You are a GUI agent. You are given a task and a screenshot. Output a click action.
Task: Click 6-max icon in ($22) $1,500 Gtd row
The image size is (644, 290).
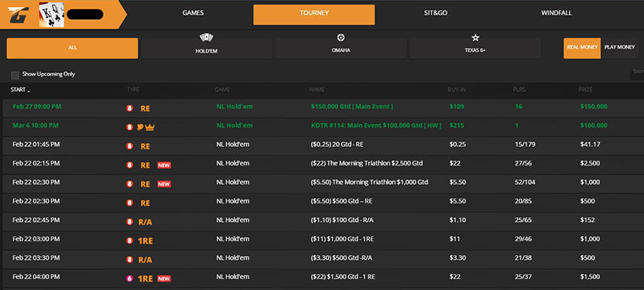pos(130,279)
